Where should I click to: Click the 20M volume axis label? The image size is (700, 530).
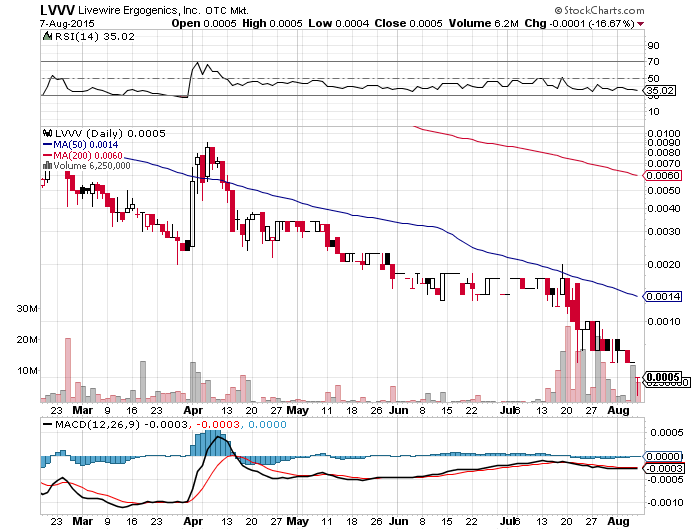[27, 339]
